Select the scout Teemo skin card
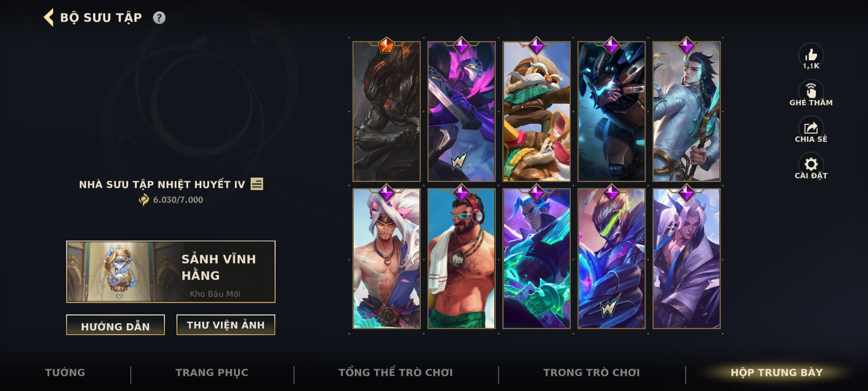 tap(537, 111)
